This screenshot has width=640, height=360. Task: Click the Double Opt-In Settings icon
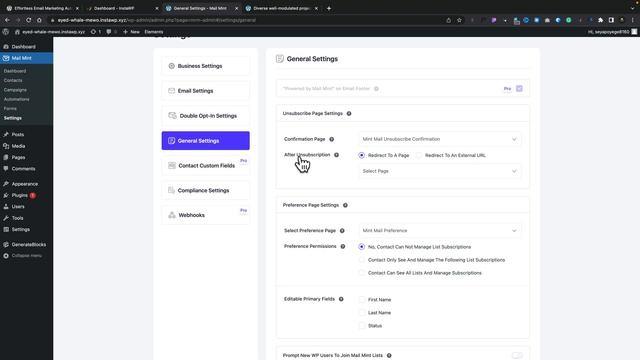(x=172, y=116)
